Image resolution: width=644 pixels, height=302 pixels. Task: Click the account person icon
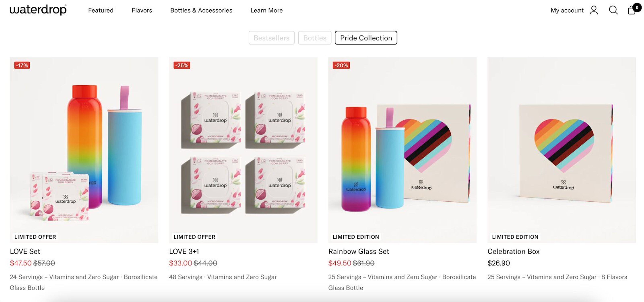pyautogui.click(x=594, y=10)
